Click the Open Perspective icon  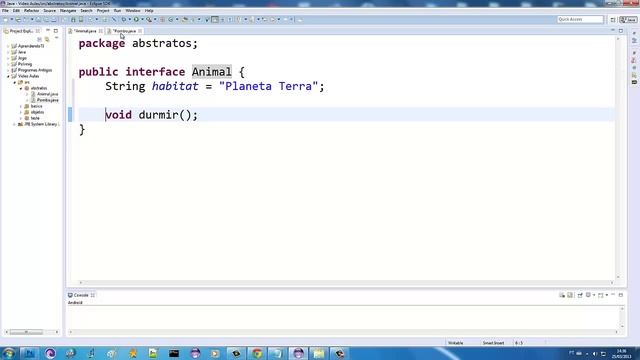click(x=613, y=20)
